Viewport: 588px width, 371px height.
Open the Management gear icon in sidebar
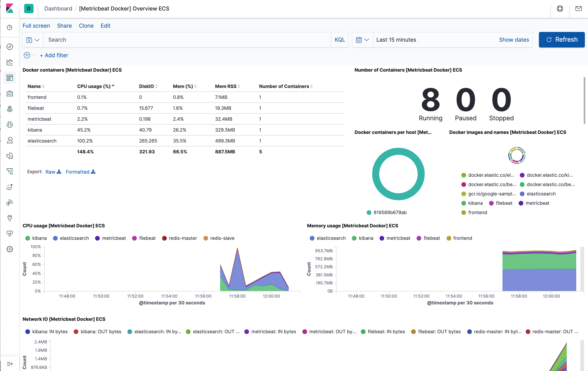(x=10, y=249)
